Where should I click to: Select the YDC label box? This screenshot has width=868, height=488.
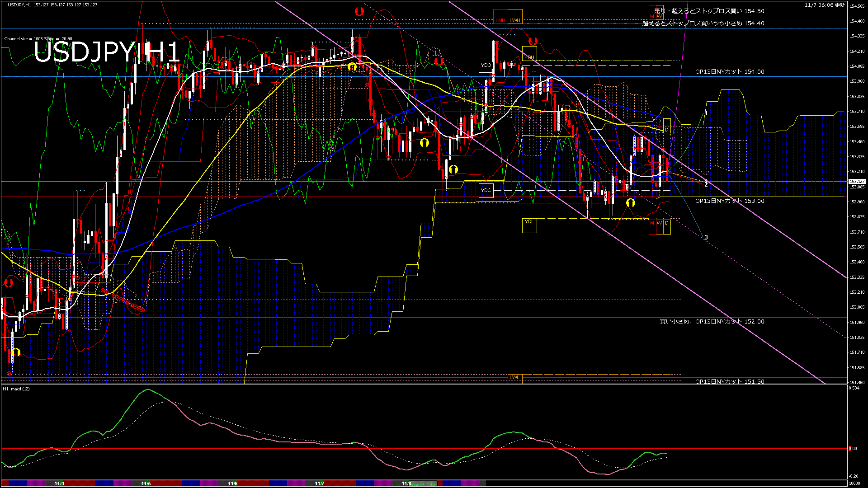click(486, 190)
